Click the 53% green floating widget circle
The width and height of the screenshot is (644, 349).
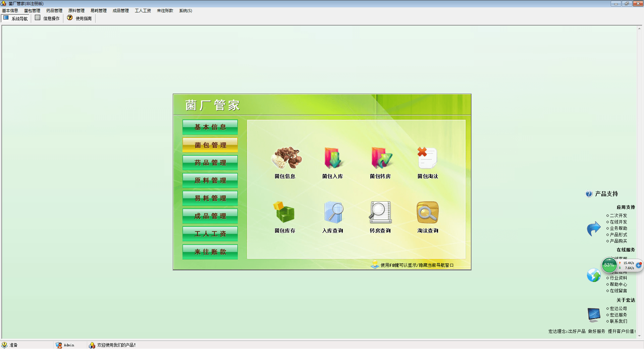tap(609, 265)
